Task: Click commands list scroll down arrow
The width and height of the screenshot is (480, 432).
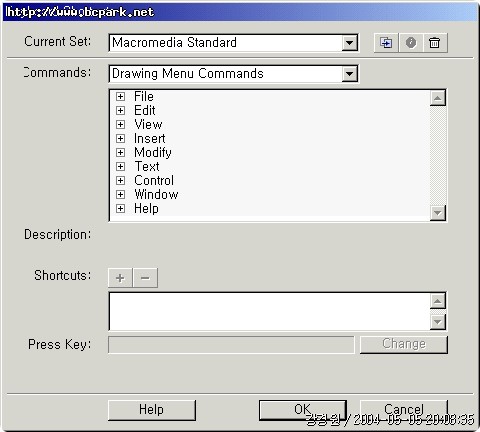Action: pyautogui.click(x=438, y=213)
